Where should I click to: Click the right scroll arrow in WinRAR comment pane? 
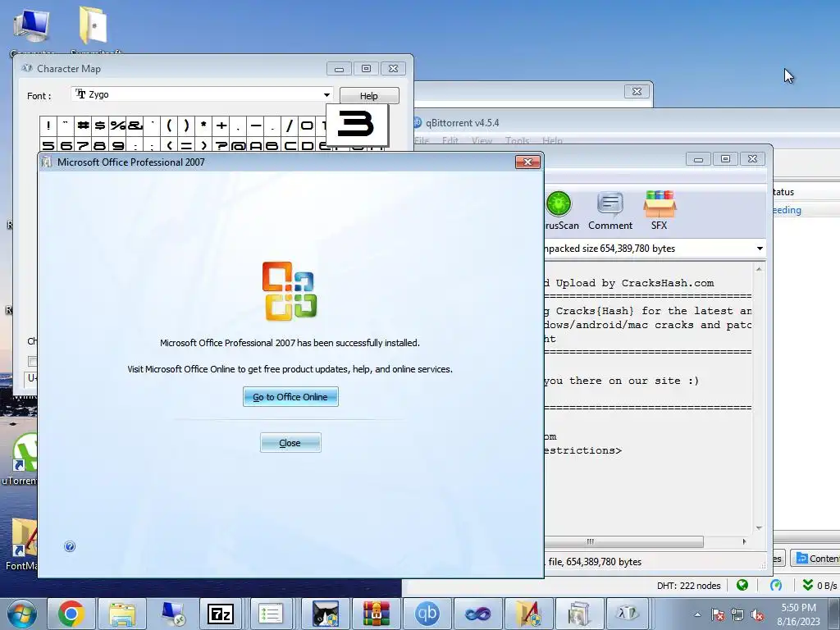[744, 541]
